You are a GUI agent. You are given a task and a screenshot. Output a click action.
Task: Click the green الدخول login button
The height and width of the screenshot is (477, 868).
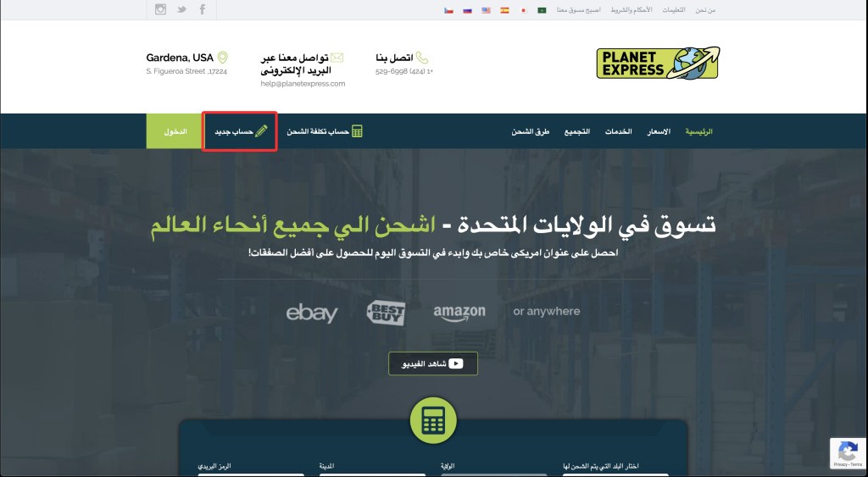click(175, 131)
